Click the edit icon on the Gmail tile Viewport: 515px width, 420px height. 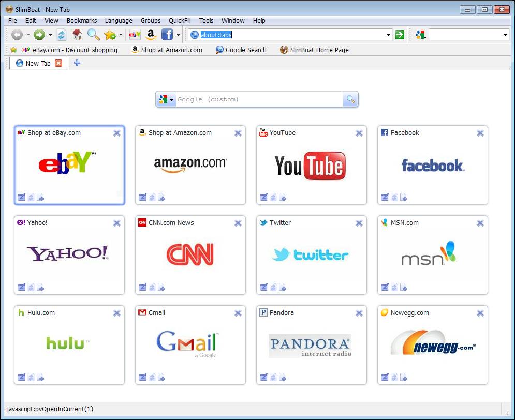point(142,378)
